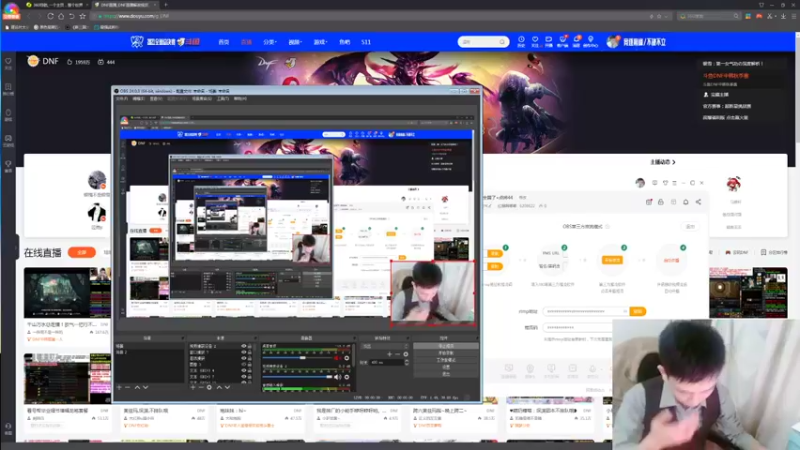Open the scene transition type dropdown
The height and width of the screenshot is (450, 800).
pyautogui.click(x=385, y=346)
